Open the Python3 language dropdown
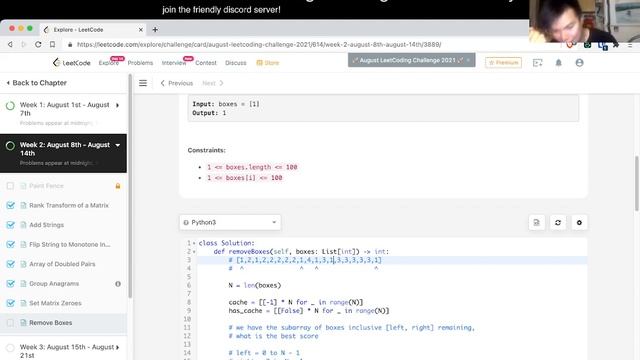 tap(230, 222)
